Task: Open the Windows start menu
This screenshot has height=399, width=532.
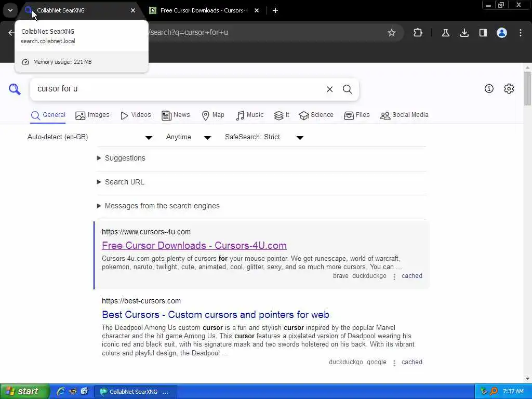Action: [x=24, y=392]
